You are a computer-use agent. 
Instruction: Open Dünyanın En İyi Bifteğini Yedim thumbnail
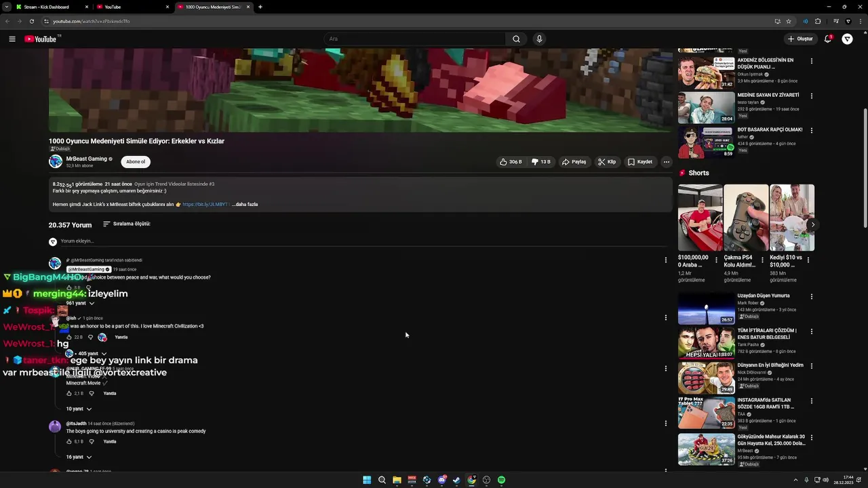(x=707, y=378)
